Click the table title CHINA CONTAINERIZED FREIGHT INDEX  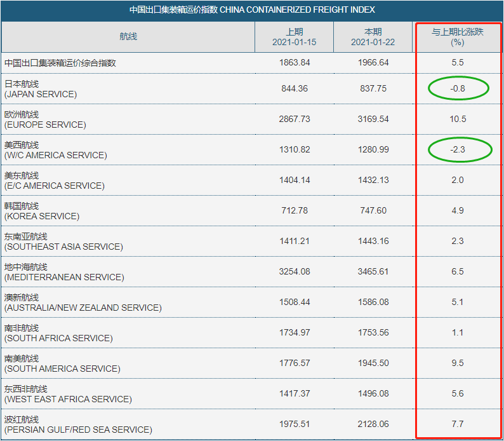click(x=252, y=10)
